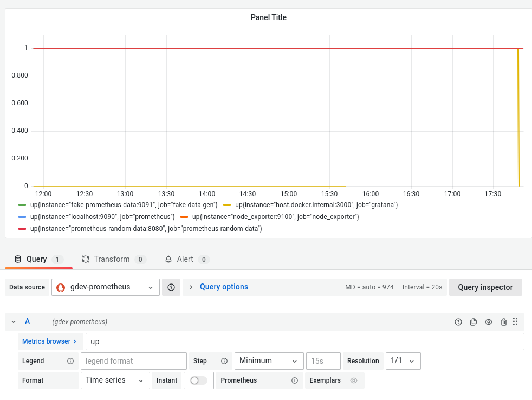Image resolution: width=532 pixels, height=400 pixels.
Task: Click the drag handle dots on query A
Action: (x=515, y=321)
